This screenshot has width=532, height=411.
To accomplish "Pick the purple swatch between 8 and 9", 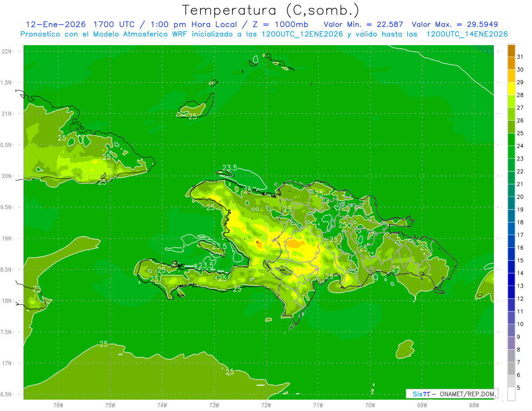I will (x=511, y=343).
